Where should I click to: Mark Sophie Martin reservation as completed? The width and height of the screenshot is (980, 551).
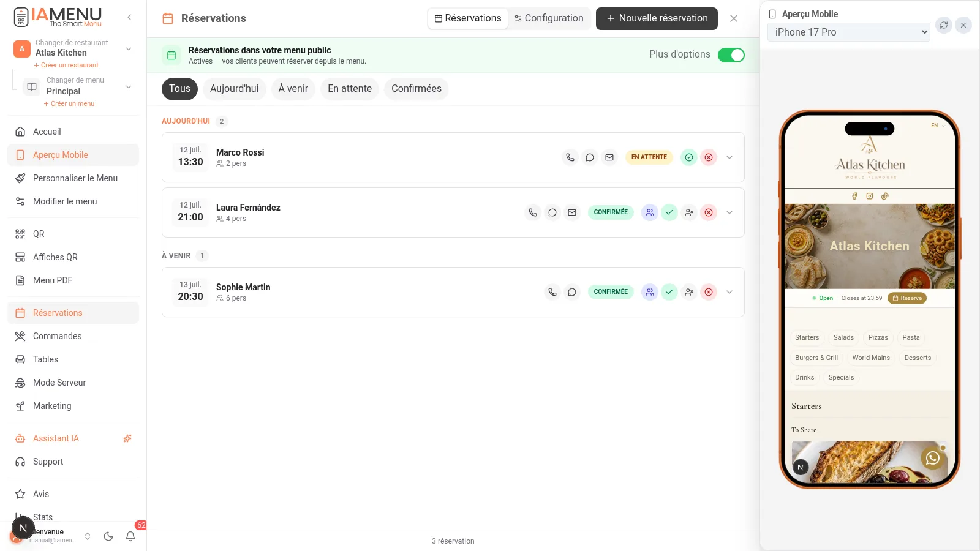669,292
